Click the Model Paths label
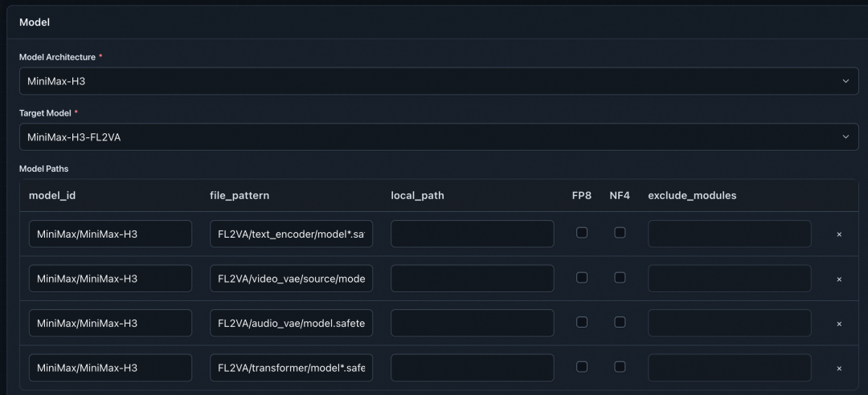 [43, 169]
